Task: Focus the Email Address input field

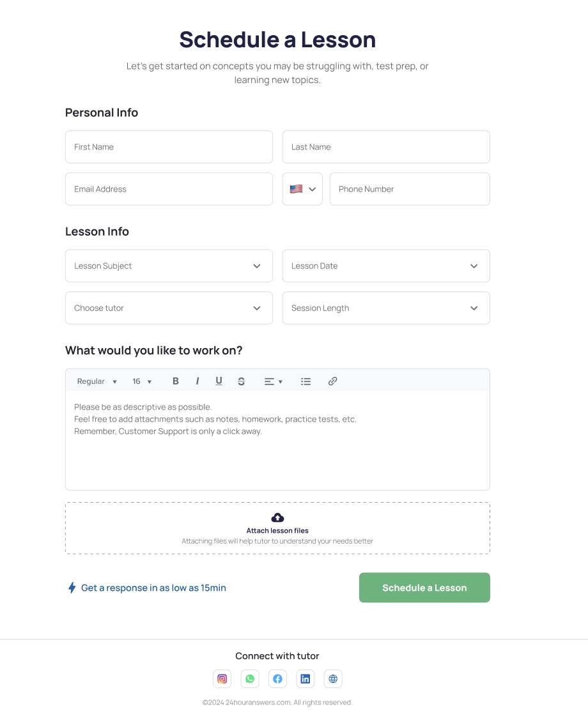Action: [169, 189]
